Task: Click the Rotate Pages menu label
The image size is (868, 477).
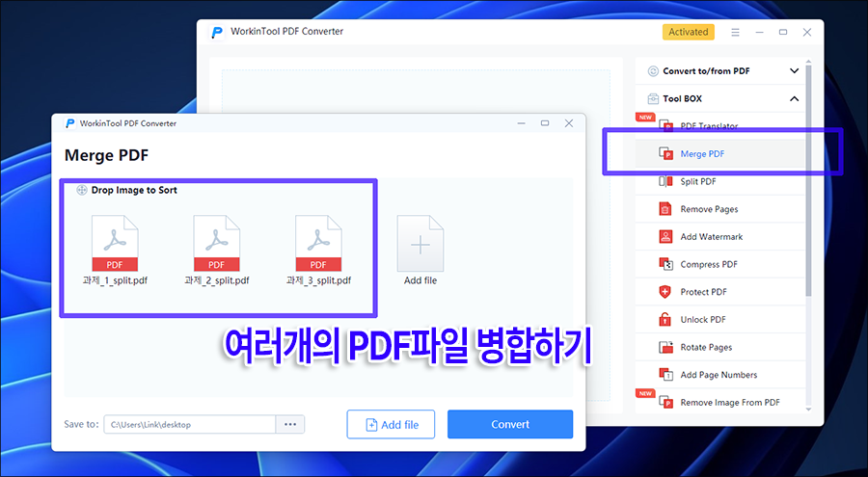Action: (706, 348)
